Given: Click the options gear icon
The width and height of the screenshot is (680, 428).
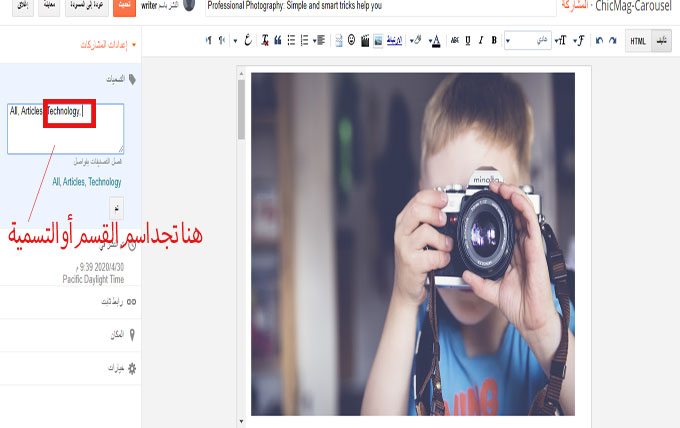Looking at the screenshot, I should point(132,368).
